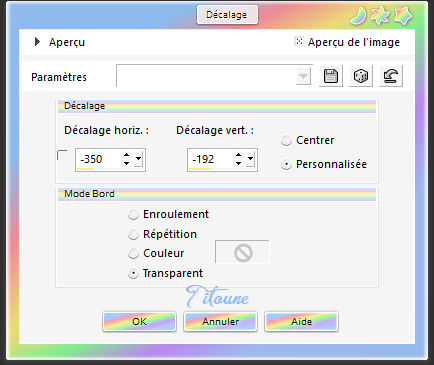This screenshot has height=365, width=434.
Task: Choose the Répétition edge mode
Action: pos(133,235)
